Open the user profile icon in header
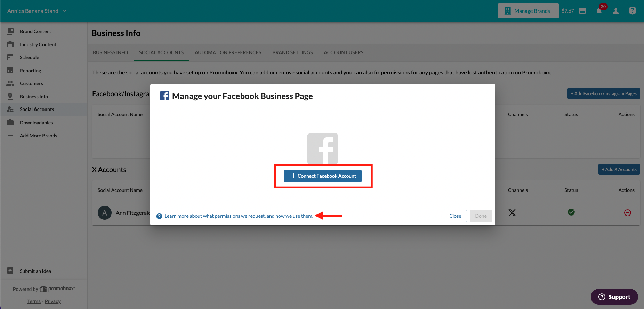644x309 pixels. [616, 11]
